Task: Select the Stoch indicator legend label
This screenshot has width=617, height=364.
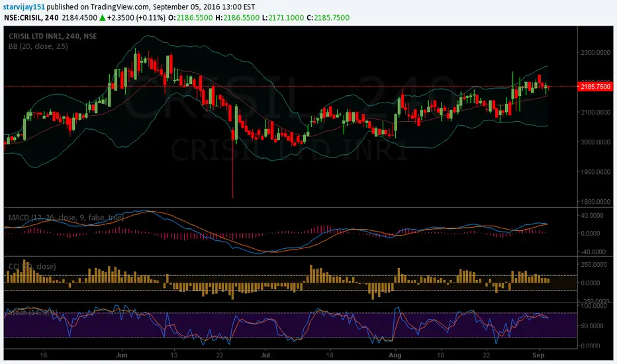Action: [x=33, y=312]
